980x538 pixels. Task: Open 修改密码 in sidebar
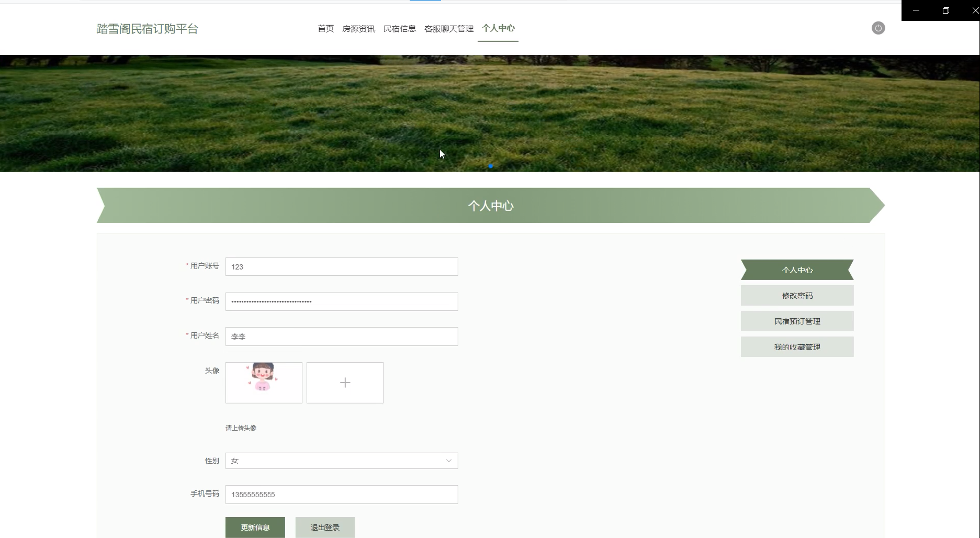(x=797, y=296)
